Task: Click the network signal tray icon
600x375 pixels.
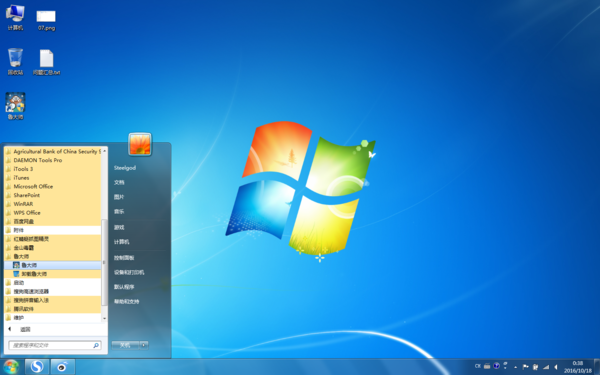Action: coord(546,367)
